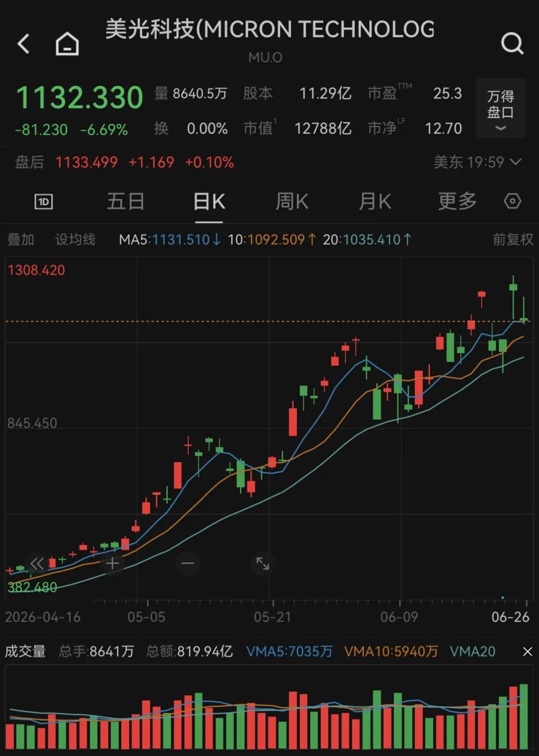
Task: Zoom out chart with minus icon
Action: (x=188, y=563)
